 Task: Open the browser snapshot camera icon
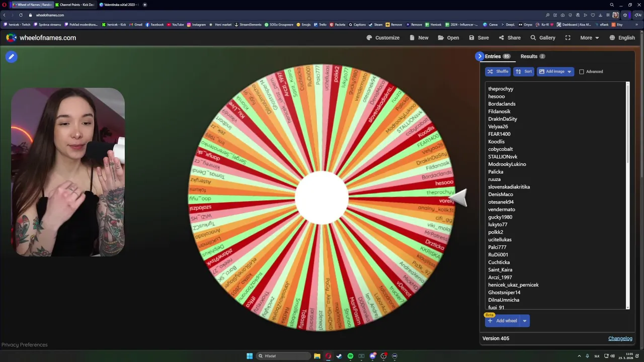coord(562,15)
